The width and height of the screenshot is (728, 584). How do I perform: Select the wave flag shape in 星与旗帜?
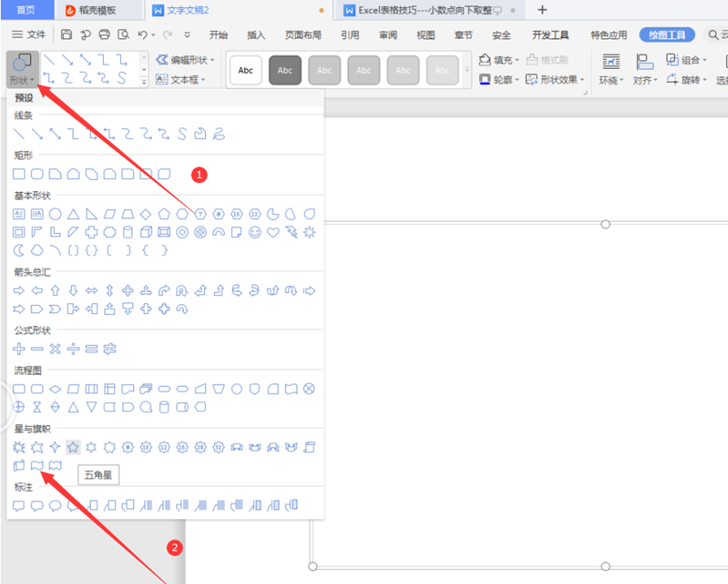(x=37, y=466)
